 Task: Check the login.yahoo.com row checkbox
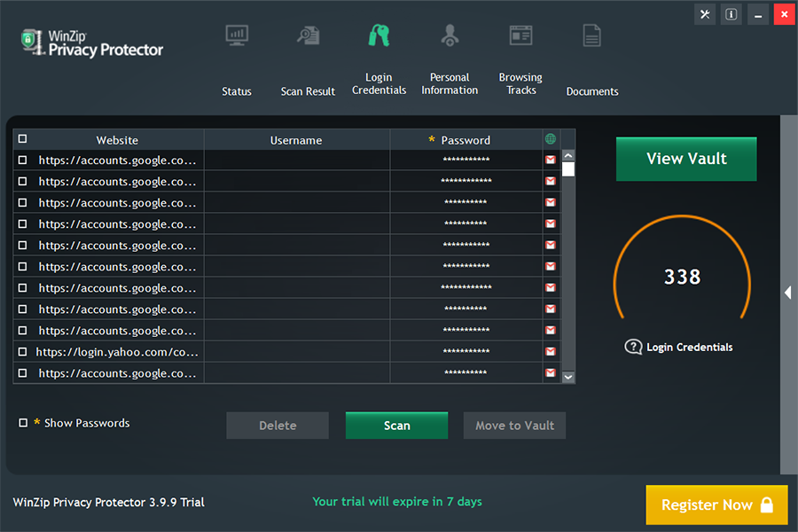[22, 352]
